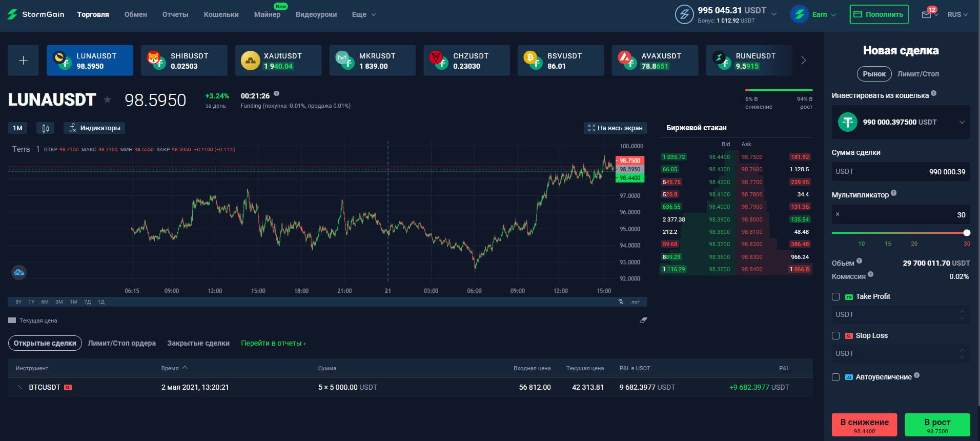Toggle percent scale on chart

621,302
